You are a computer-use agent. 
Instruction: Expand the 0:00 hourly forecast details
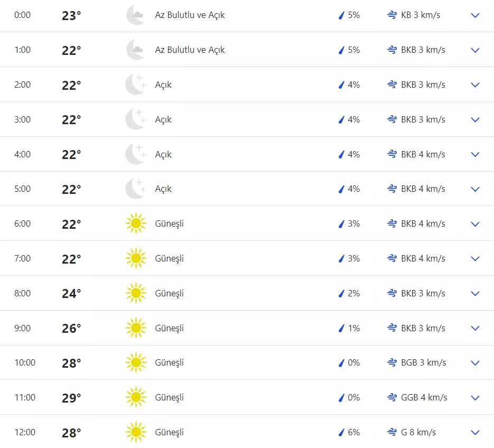pos(475,15)
